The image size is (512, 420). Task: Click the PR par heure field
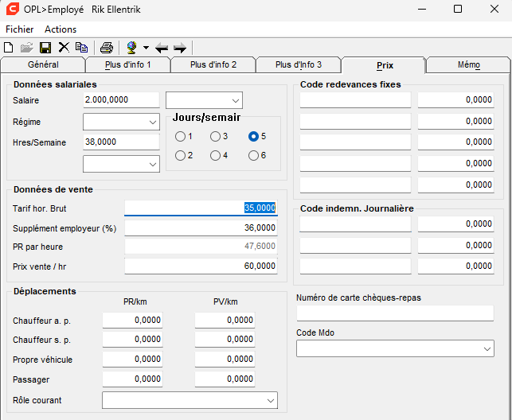(x=201, y=247)
